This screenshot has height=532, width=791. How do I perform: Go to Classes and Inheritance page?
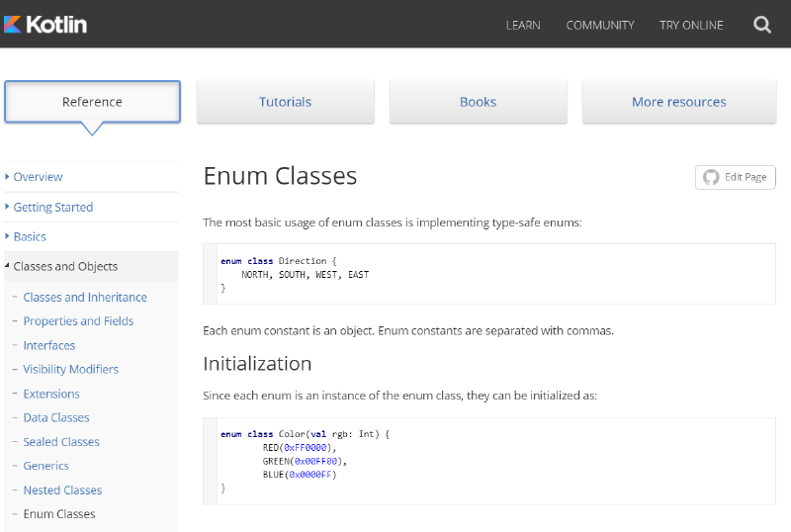pos(85,297)
